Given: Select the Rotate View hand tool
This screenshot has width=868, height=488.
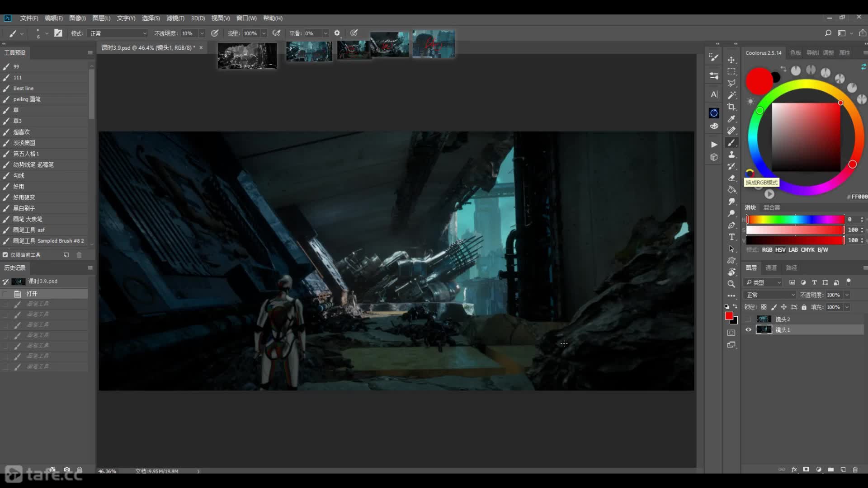Looking at the screenshot, I should tap(731, 272).
